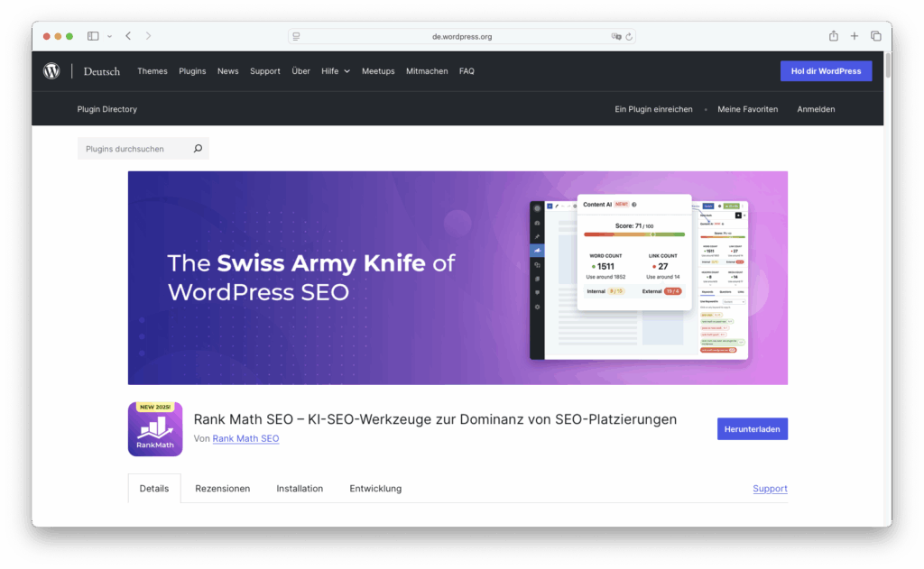This screenshot has width=924, height=569.
Task: Open the Meetups menu item
Action: [378, 71]
